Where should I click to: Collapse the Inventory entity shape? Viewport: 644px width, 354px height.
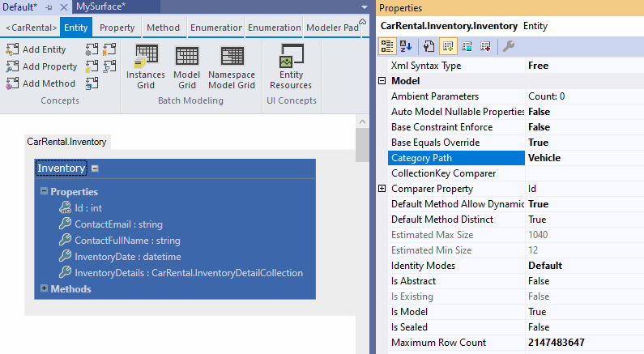96,168
